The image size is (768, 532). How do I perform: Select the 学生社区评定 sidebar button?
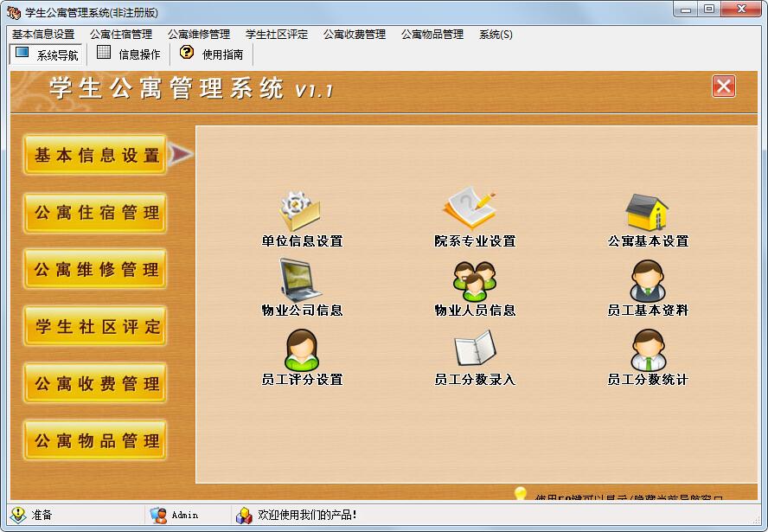pyautogui.click(x=95, y=327)
